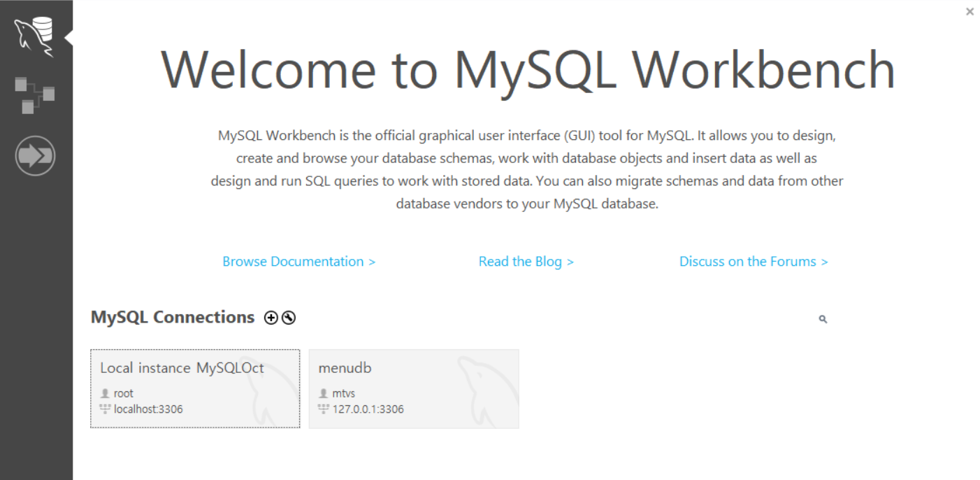Viewport: 980px width, 480px height.
Task: Close the welcome screen with the X
Action: coord(970,11)
